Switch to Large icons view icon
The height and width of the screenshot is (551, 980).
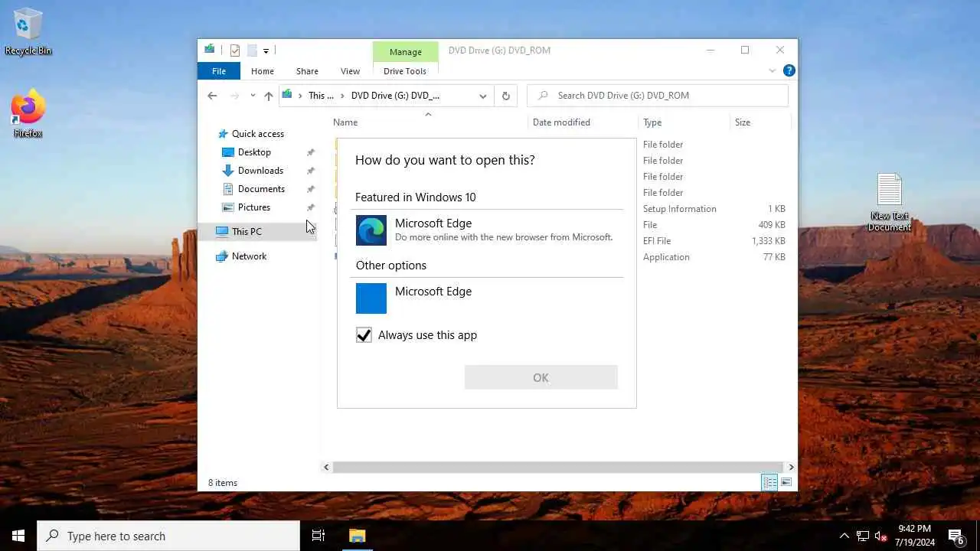tap(786, 482)
